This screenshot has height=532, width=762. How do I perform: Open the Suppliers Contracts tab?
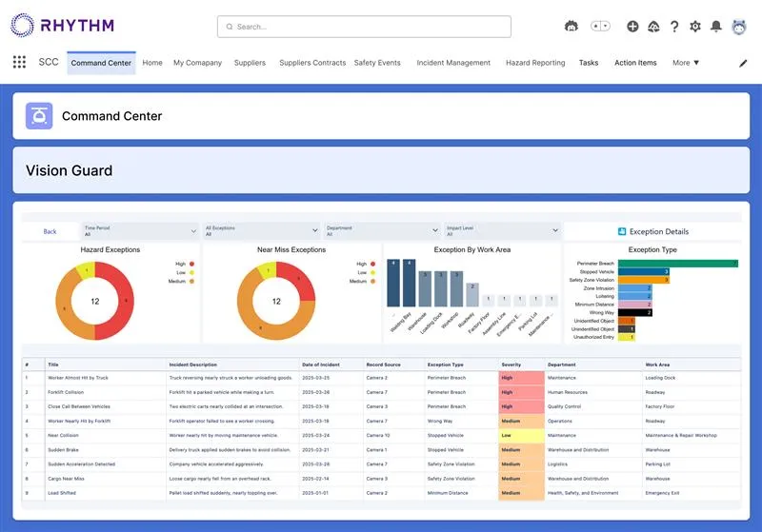click(312, 63)
